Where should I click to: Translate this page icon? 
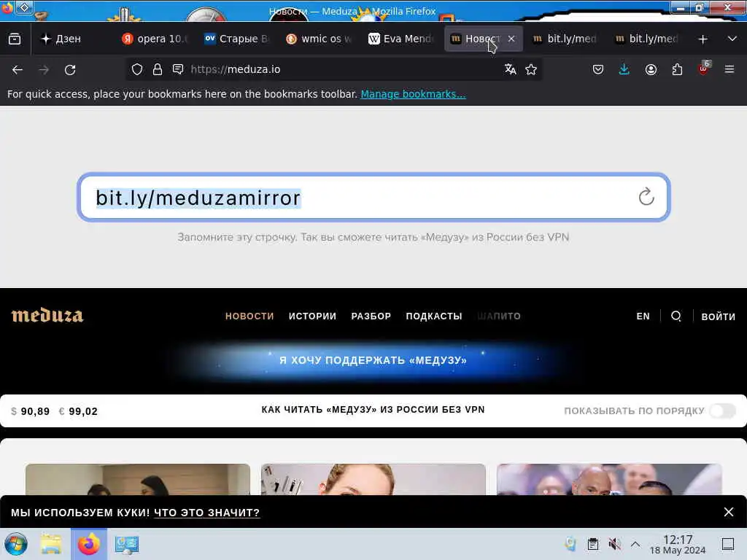(510, 69)
